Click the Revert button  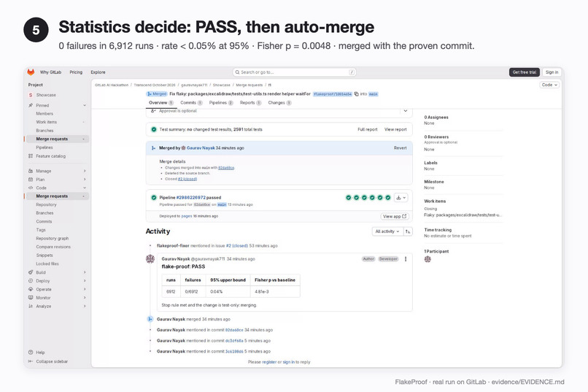[400, 148]
